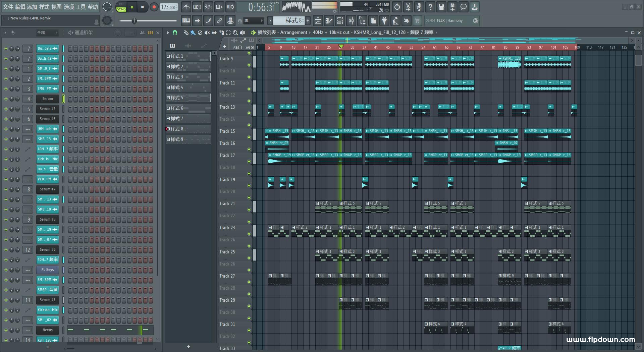Select the playlist Draw pencil tool
Image resolution: width=644 pixels, height=352 pixels.
(186, 33)
